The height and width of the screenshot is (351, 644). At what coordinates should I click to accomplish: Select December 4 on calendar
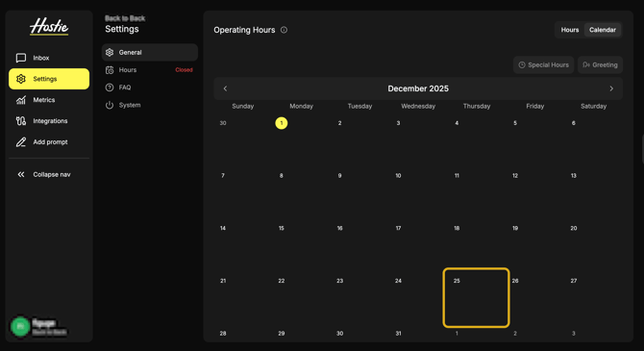pos(457,123)
